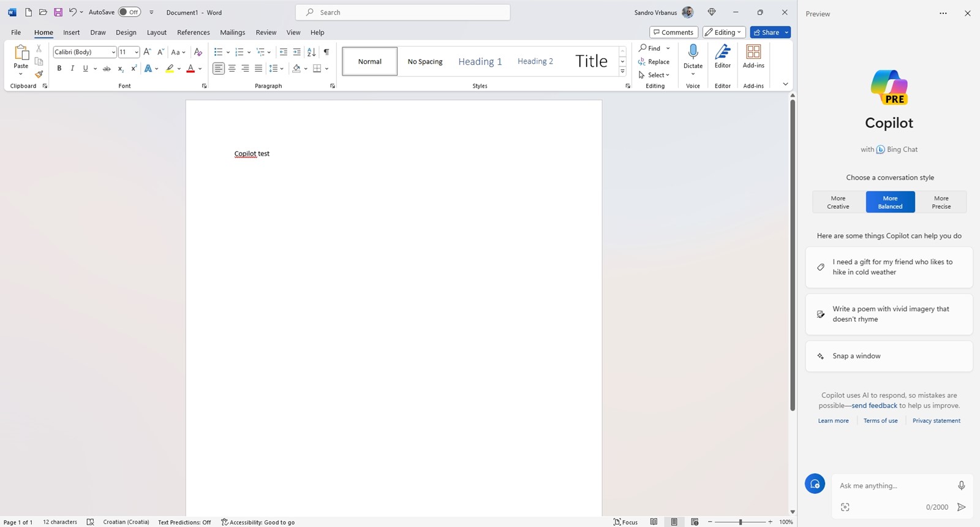Open the Review tab
This screenshot has width=980, height=527.
click(266, 32)
